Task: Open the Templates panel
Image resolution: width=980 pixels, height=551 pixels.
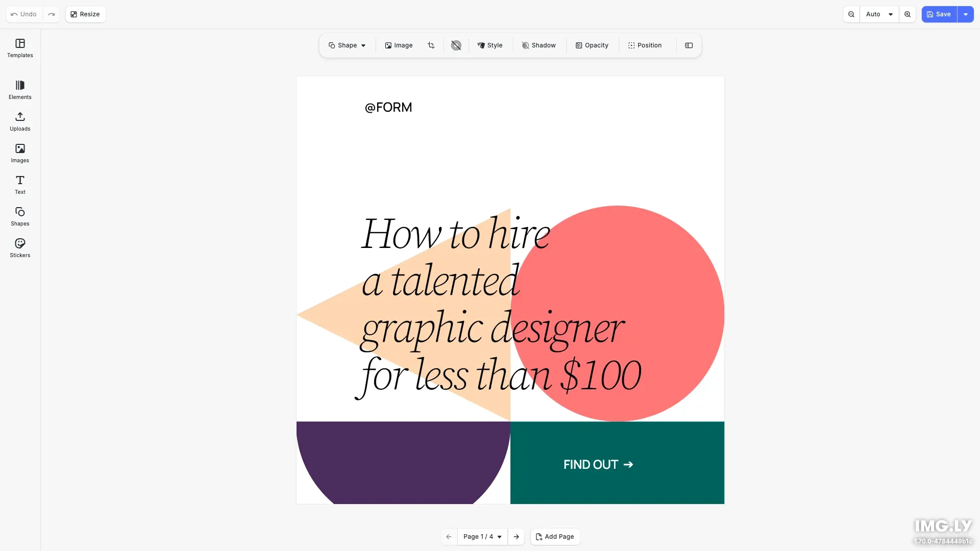Action: (x=20, y=48)
